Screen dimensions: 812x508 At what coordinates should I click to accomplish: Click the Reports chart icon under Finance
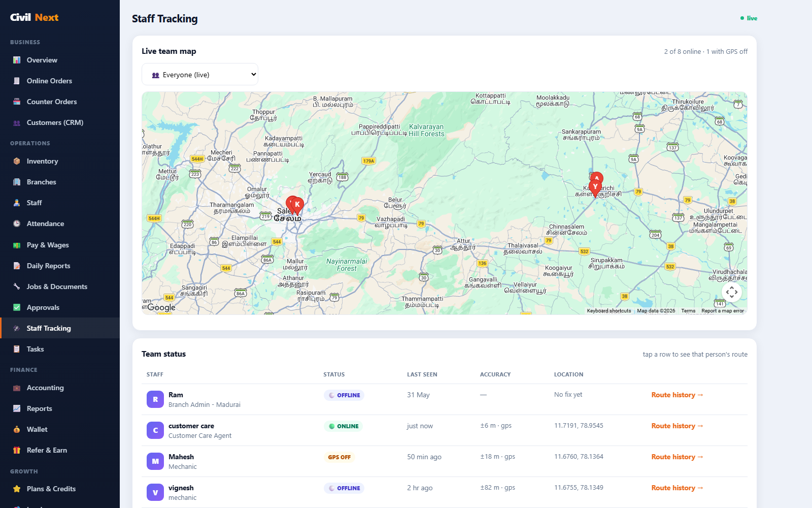(17, 408)
